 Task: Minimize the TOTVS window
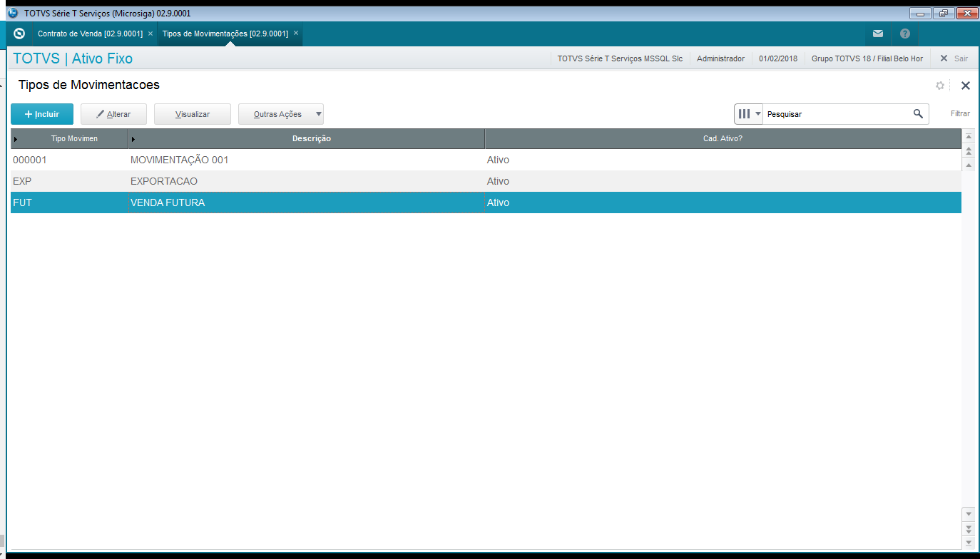tap(921, 13)
